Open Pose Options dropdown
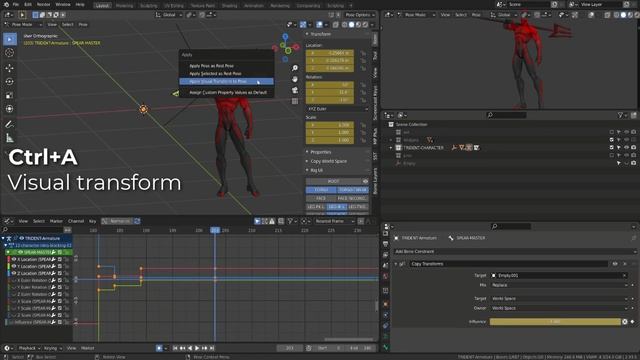 coord(360,15)
